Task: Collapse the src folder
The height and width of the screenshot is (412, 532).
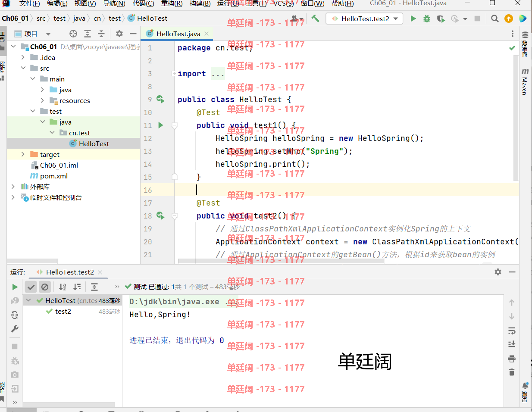Action: 23,68
